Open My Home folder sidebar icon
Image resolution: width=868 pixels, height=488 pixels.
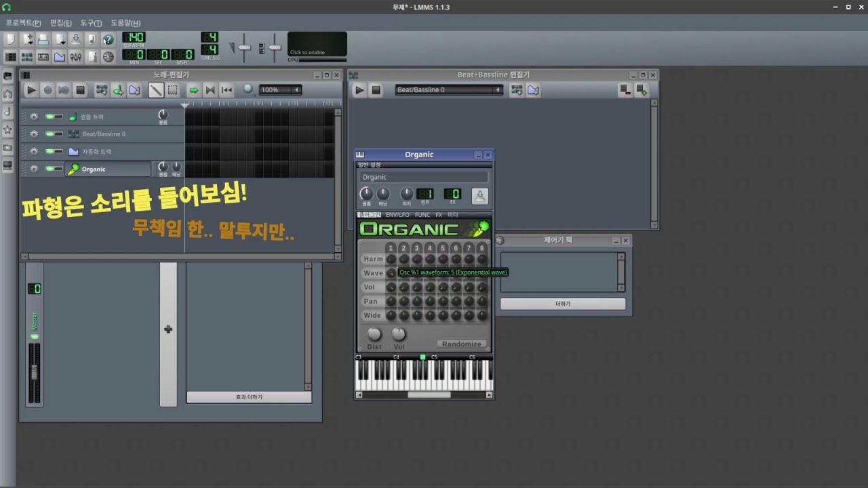pyautogui.click(x=8, y=147)
